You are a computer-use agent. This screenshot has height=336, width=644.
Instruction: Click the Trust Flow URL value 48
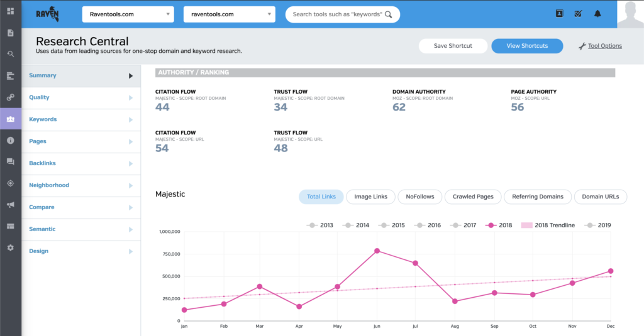pos(280,148)
